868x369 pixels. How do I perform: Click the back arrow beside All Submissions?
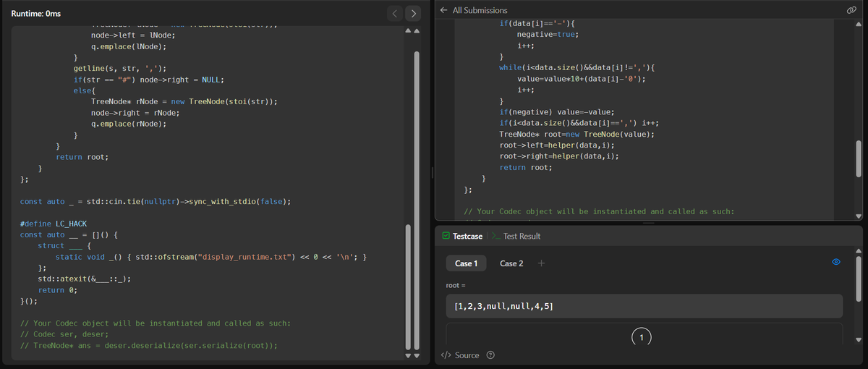(x=443, y=10)
